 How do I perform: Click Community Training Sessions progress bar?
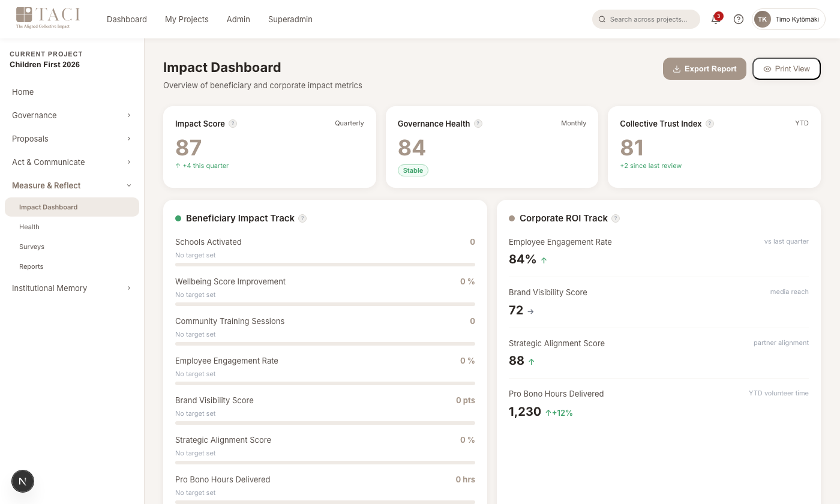coord(325,344)
